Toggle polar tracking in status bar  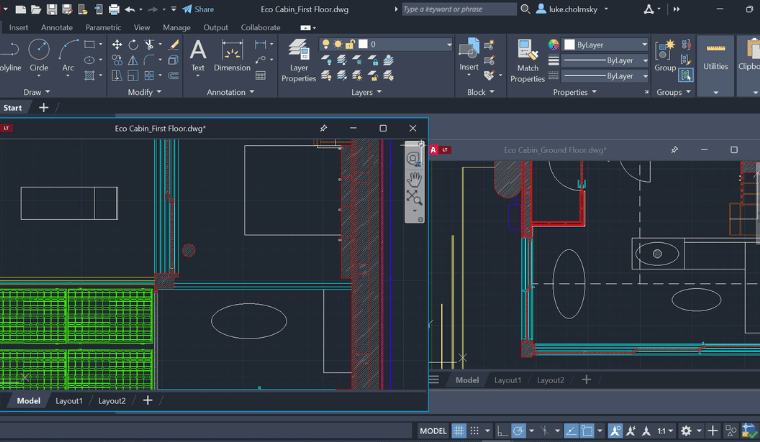(518, 430)
